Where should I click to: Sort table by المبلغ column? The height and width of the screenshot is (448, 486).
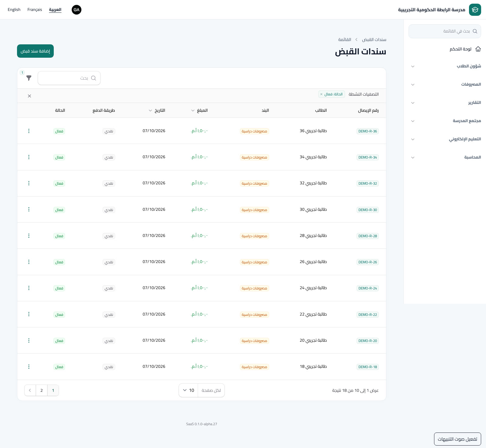click(199, 110)
